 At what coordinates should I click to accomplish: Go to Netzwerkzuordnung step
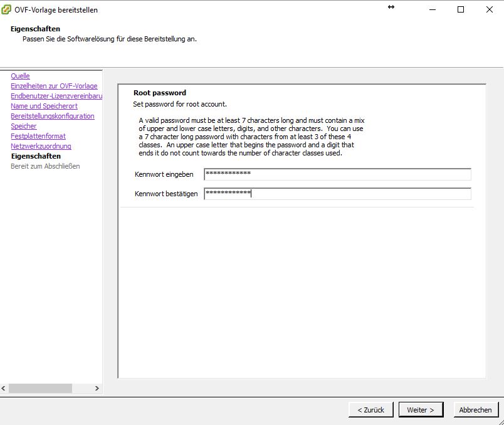tap(41, 146)
